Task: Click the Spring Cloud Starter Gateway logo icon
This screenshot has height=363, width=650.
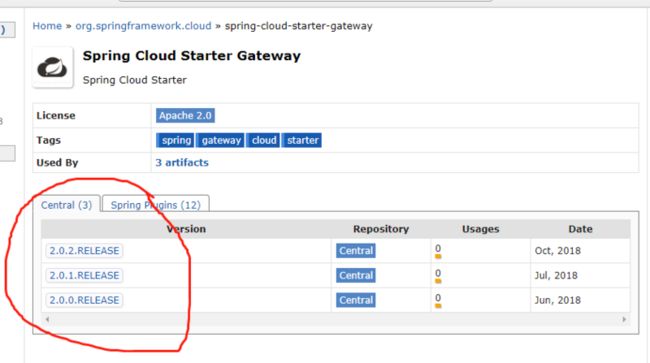Action: [x=53, y=68]
